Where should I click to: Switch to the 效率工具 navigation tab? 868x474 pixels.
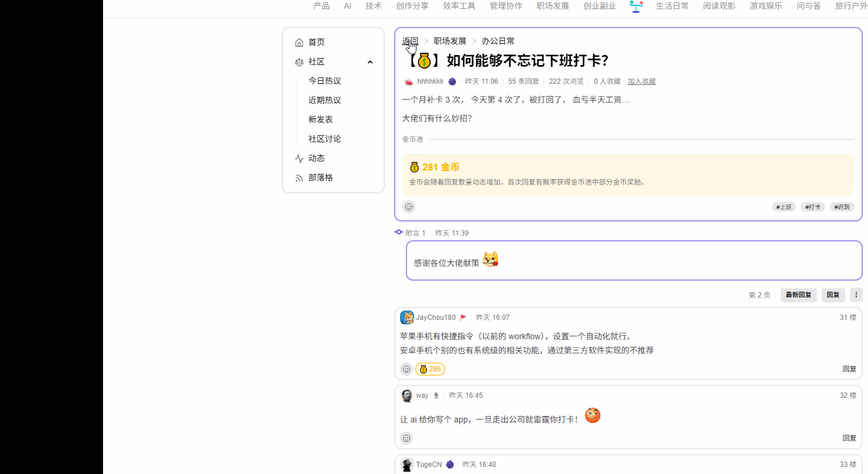pos(459,6)
